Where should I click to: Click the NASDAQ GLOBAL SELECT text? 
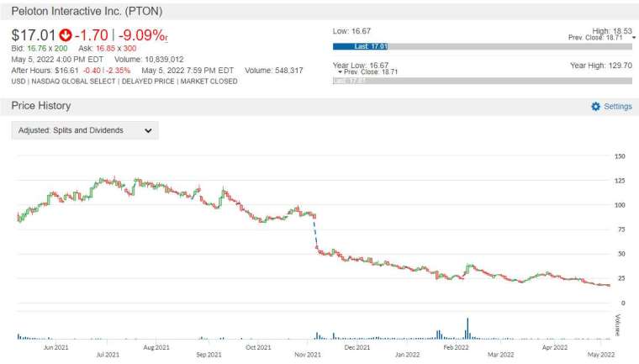(73, 81)
